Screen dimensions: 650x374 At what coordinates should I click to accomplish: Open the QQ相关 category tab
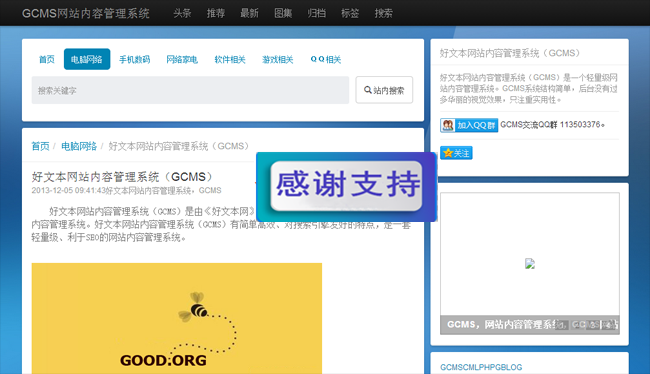click(x=326, y=59)
